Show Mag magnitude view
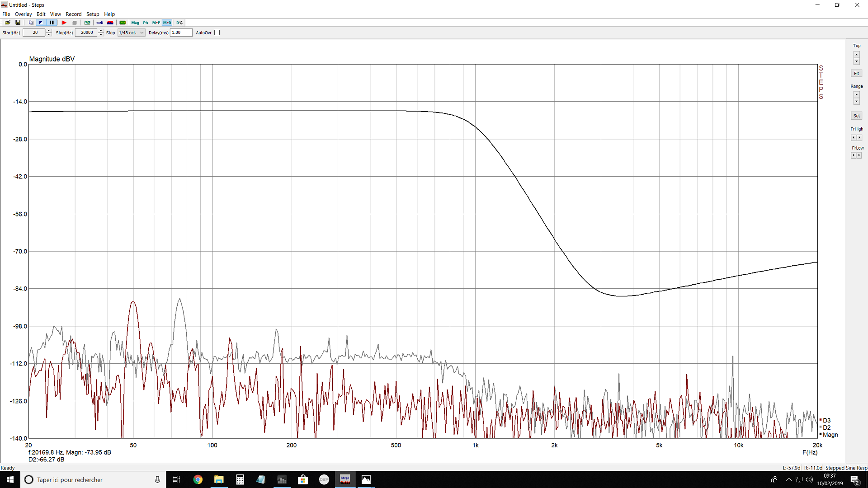Viewport: 868px width, 488px height. coord(135,23)
